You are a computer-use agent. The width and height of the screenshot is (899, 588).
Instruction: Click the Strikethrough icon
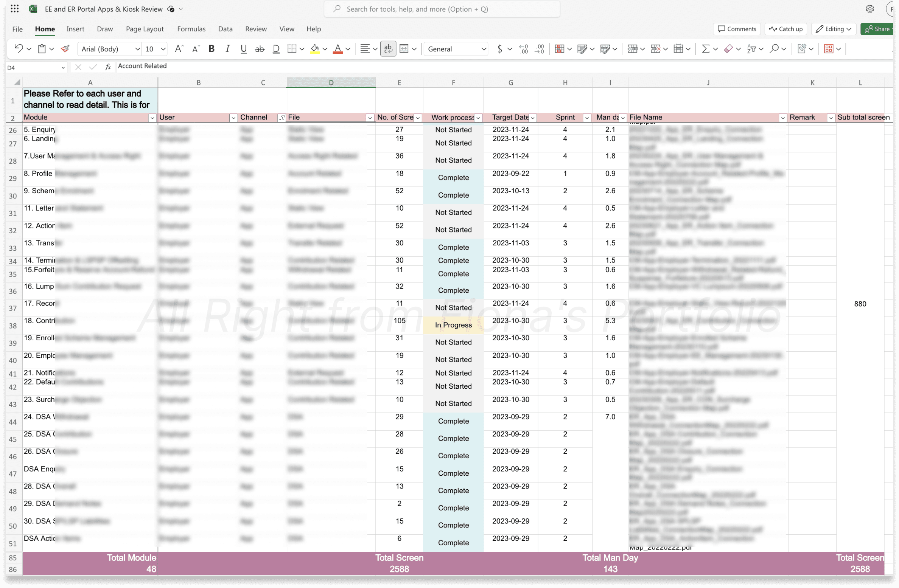(260, 49)
